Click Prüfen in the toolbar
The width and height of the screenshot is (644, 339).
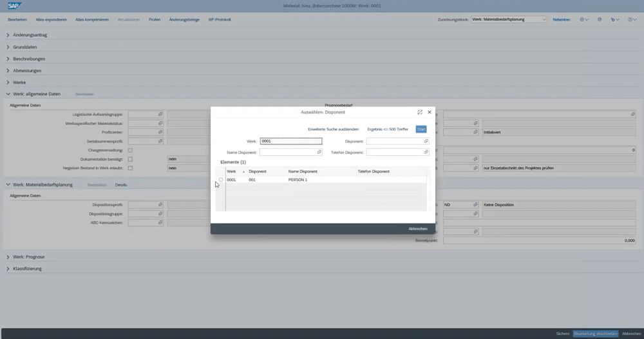(155, 19)
